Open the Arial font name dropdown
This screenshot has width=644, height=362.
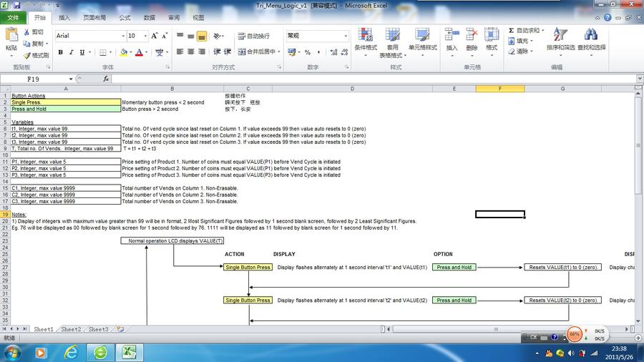[121, 36]
